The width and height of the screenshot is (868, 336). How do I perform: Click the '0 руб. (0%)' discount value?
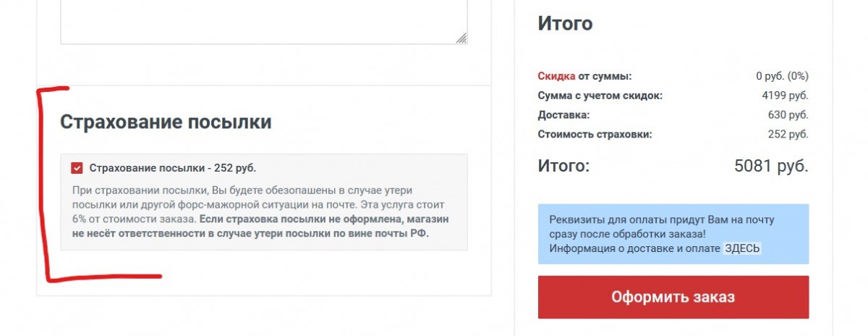pyautogui.click(x=782, y=76)
